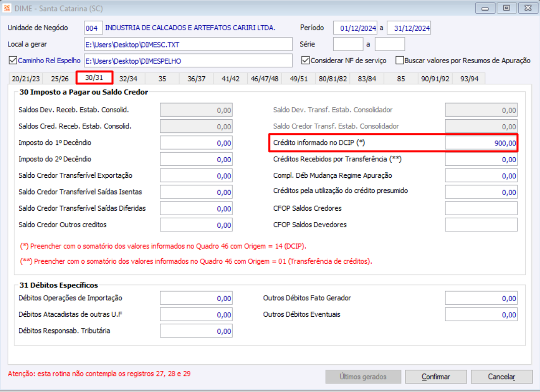Switch to the 25/26 tab
Screen dimensions: 540x392
coord(60,79)
